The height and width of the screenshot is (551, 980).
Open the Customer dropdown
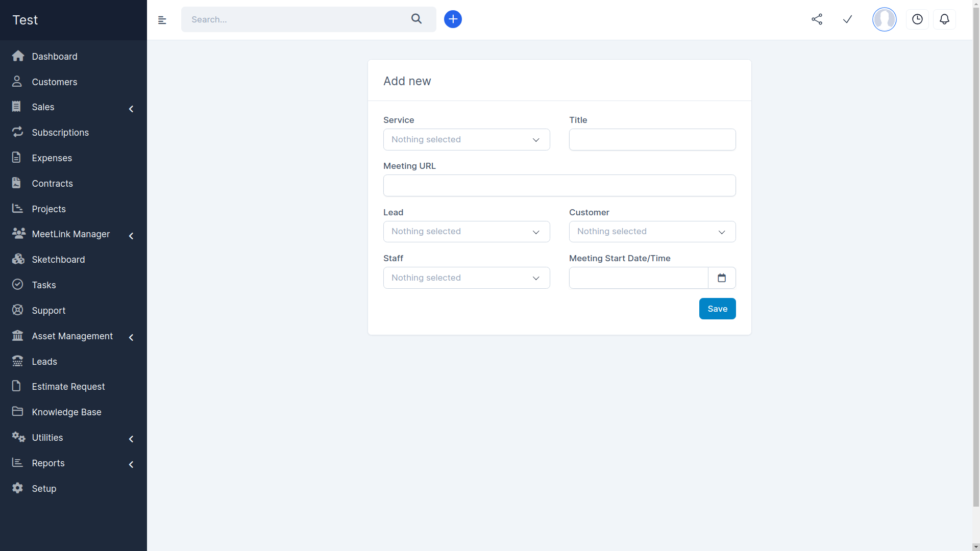tap(652, 232)
